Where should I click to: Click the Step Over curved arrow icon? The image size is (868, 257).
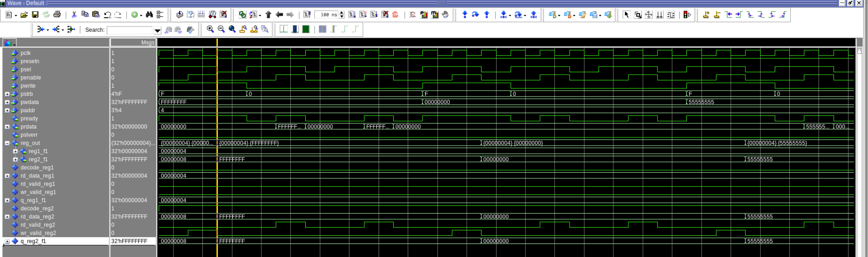click(475, 15)
